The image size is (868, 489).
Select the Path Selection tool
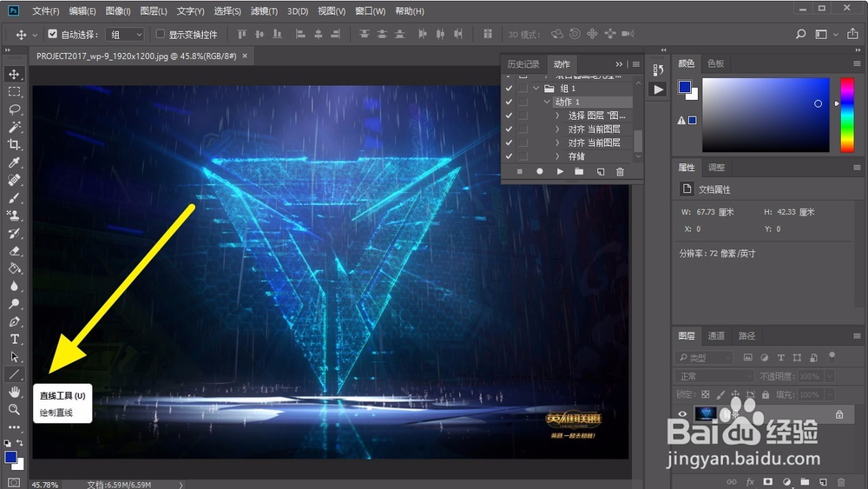pyautogui.click(x=15, y=357)
